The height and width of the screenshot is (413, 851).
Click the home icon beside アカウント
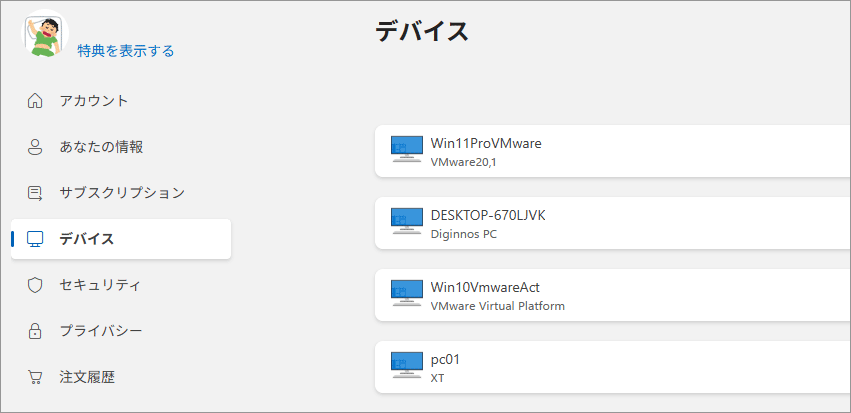tap(35, 101)
